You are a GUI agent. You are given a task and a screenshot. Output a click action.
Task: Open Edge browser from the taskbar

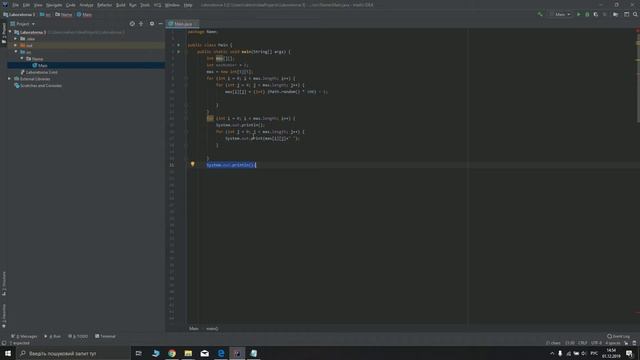[x=221, y=353]
